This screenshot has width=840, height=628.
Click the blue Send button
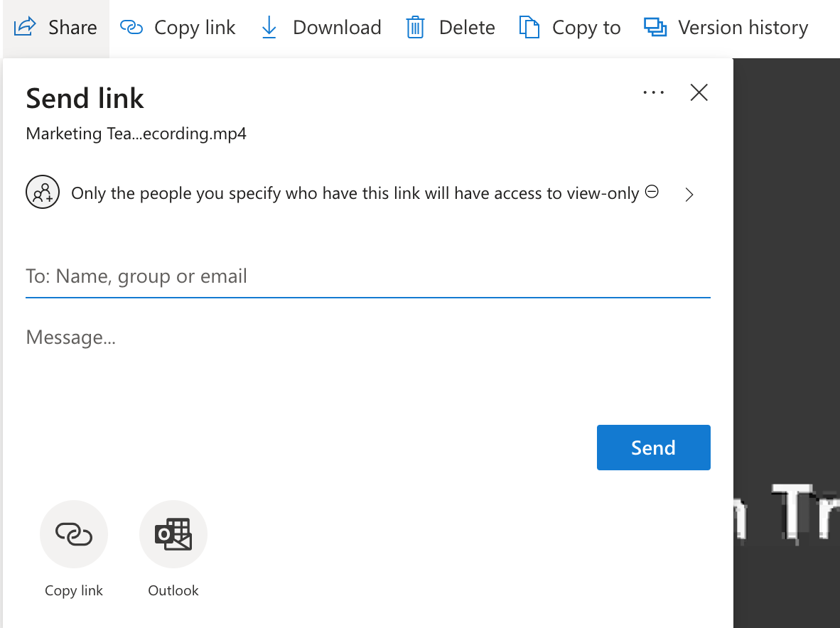click(654, 448)
